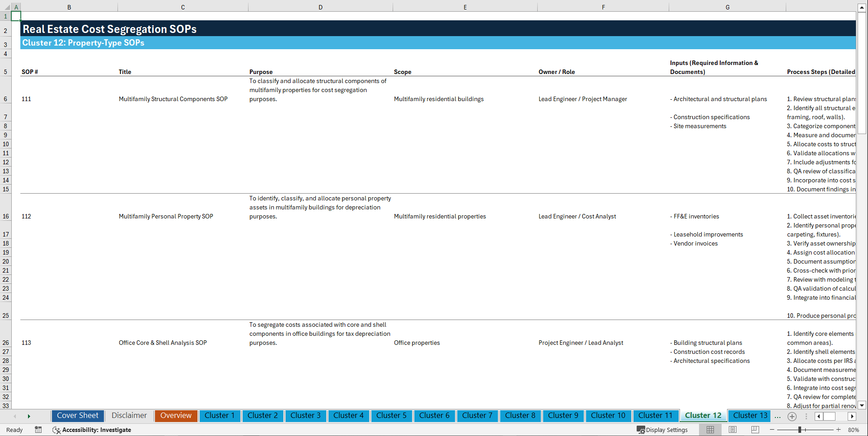
Task: Select the Normal view icon
Action: 710,430
